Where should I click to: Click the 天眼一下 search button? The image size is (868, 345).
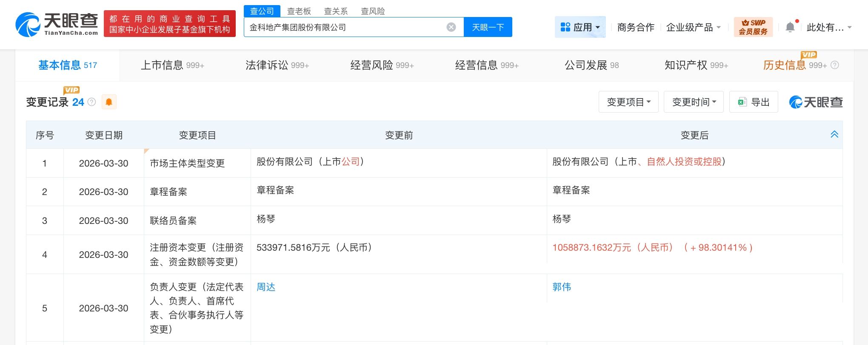[x=488, y=27]
